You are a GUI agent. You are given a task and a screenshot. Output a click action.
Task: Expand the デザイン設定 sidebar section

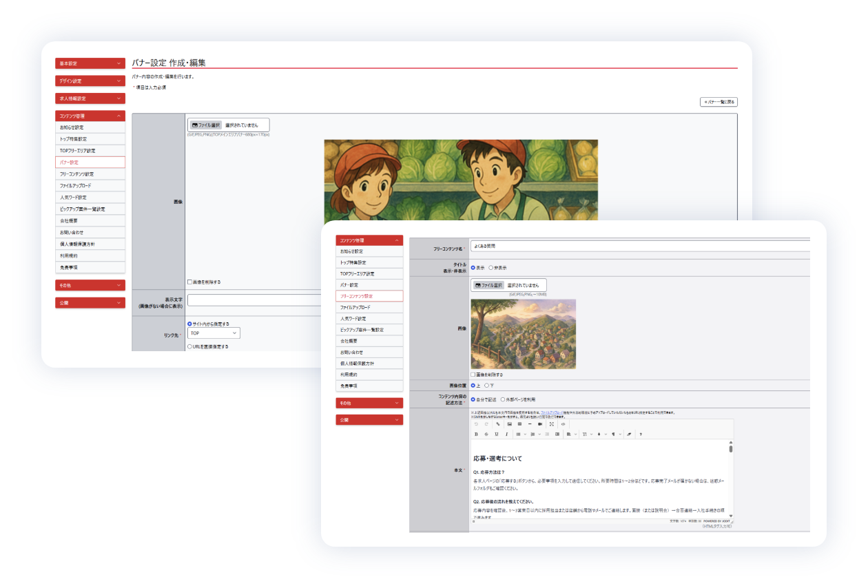tap(90, 81)
